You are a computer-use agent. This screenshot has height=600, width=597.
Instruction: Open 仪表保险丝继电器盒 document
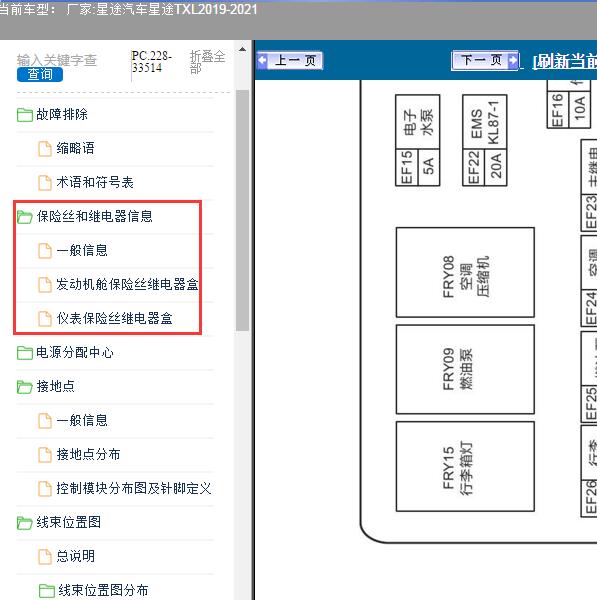click(x=114, y=318)
